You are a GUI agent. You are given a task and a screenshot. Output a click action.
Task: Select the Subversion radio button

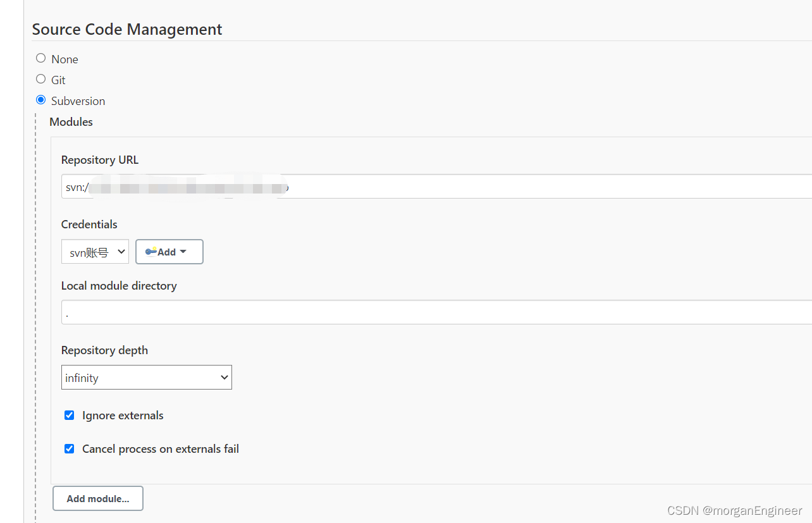[x=41, y=100]
